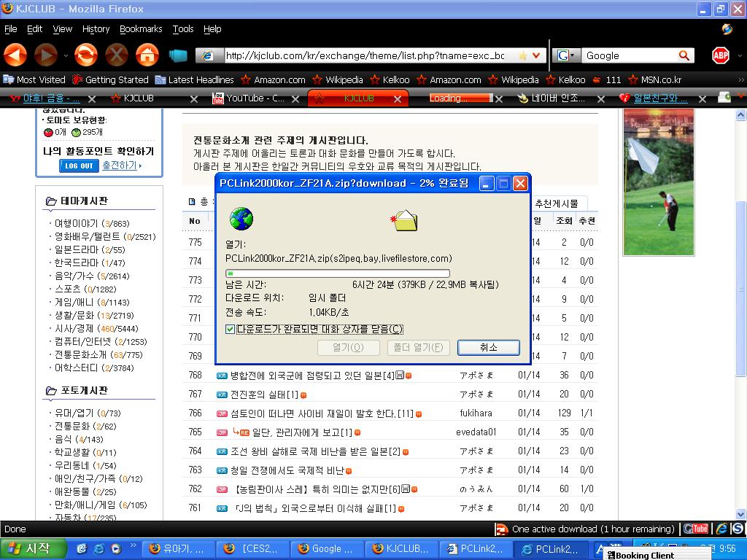Go to the Home page icon
The width and height of the screenshot is (747, 560).
pyautogui.click(x=147, y=55)
